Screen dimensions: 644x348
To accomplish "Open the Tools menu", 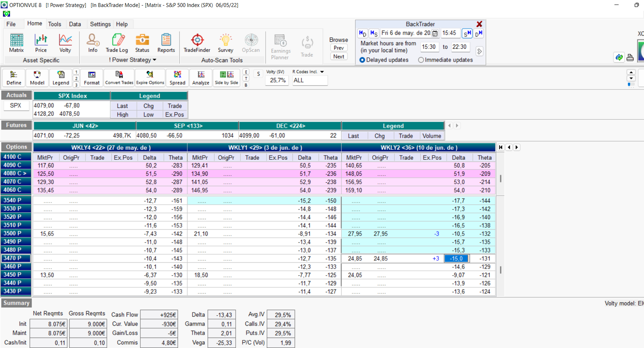I will [54, 24].
